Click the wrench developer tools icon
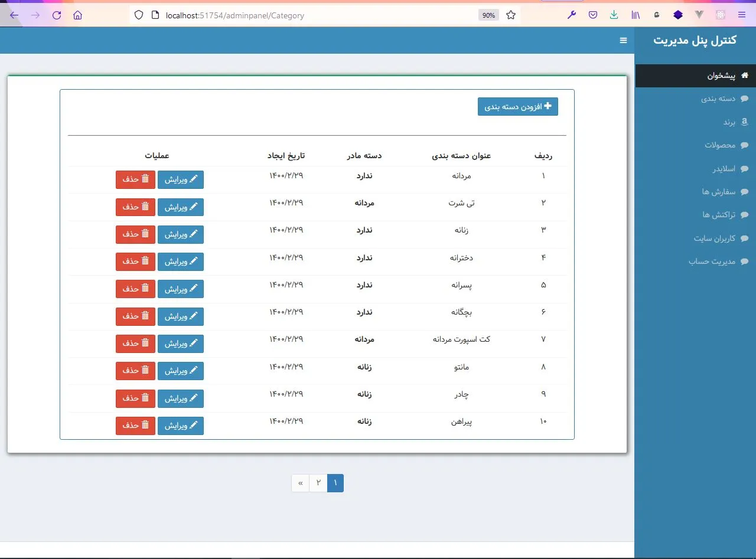Screen dimensions: 756x559 [571, 15]
